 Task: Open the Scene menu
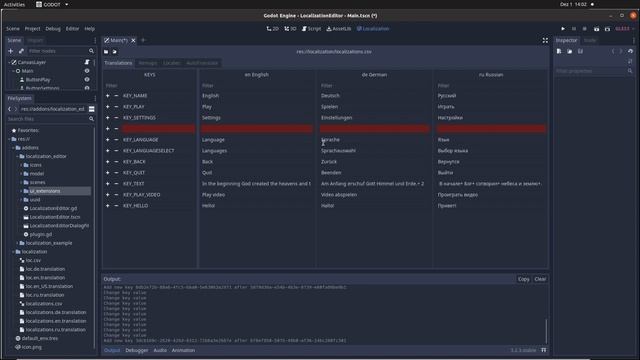click(13, 29)
